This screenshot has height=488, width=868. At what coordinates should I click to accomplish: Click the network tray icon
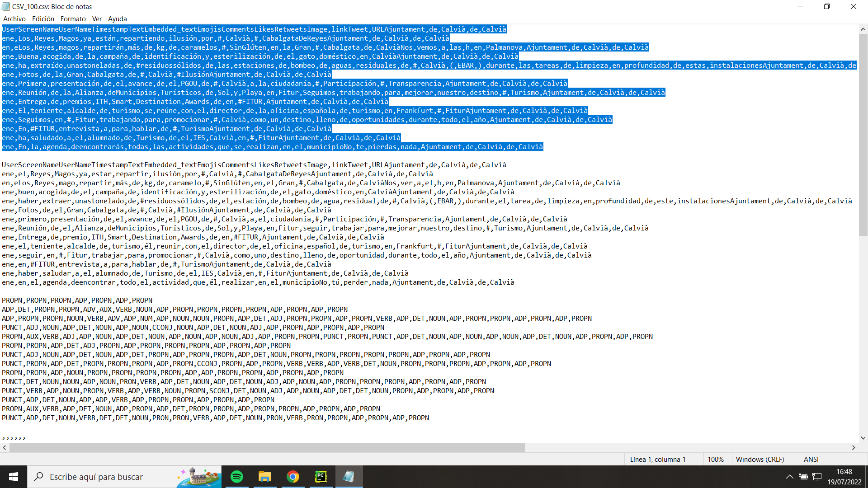[817, 477]
